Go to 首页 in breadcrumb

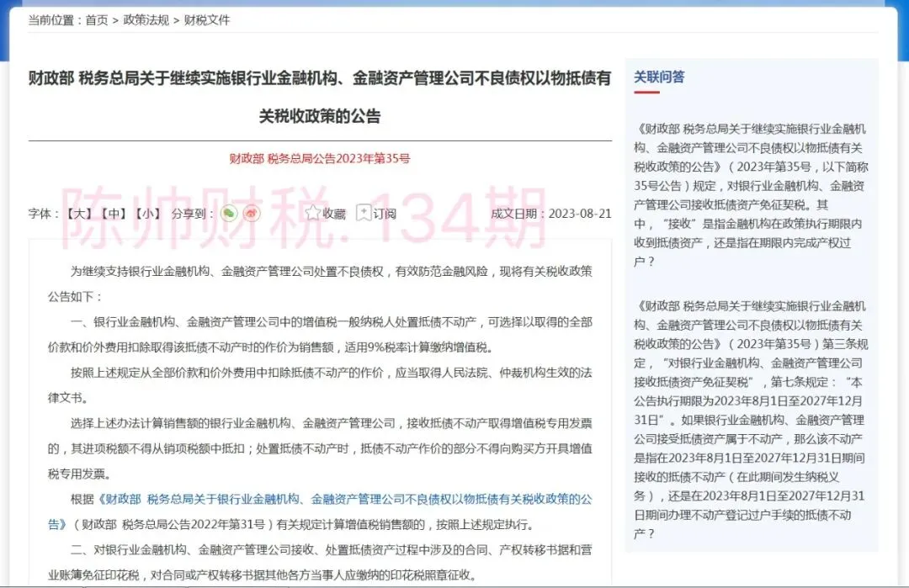click(97, 20)
